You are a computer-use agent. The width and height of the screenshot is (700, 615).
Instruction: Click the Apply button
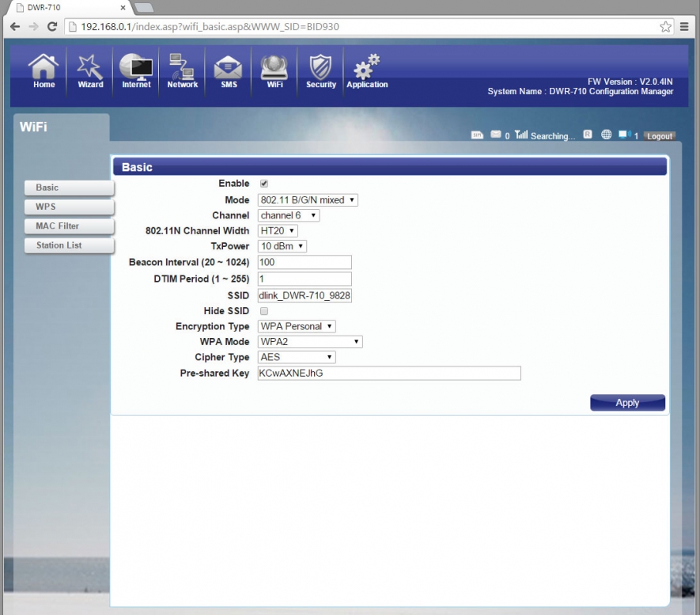pos(627,402)
